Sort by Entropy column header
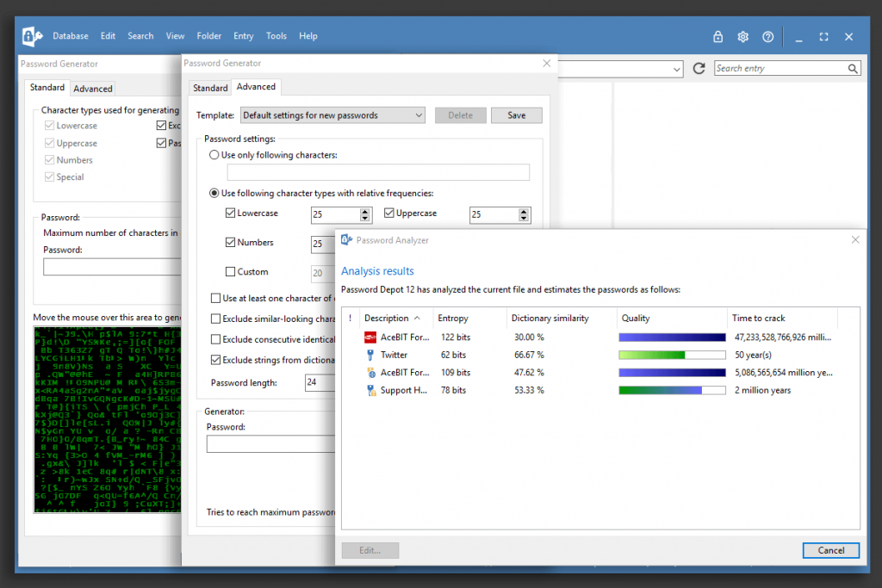The height and width of the screenshot is (588, 882). pos(469,319)
